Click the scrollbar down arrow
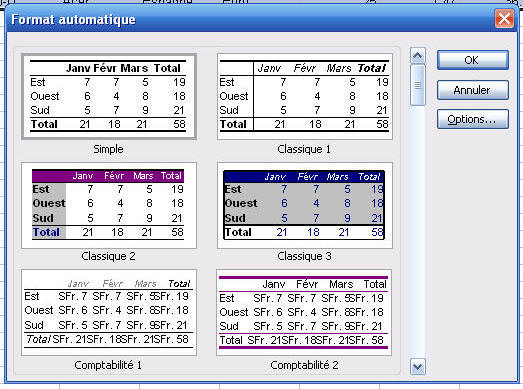The image size is (523, 389). coord(418,367)
